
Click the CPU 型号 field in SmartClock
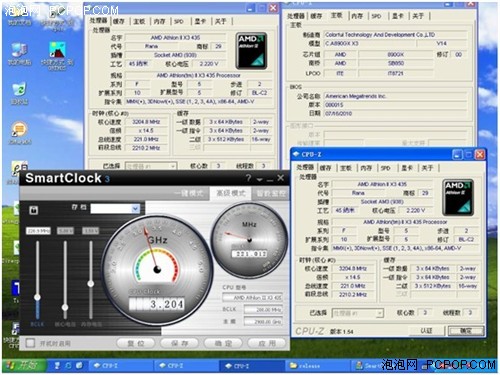pyautogui.click(x=252, y=297)
